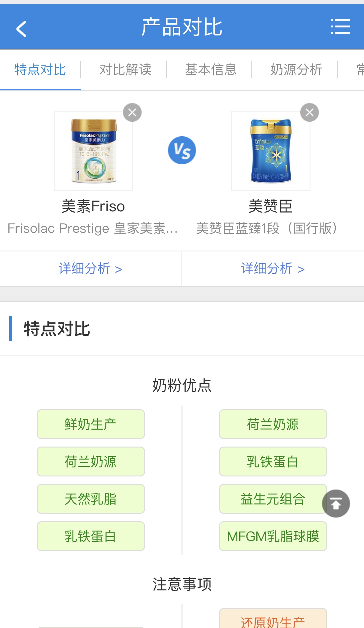Open 详细分析 for Friso product
This screenshot has width=364, height=628.
[90, 269]
